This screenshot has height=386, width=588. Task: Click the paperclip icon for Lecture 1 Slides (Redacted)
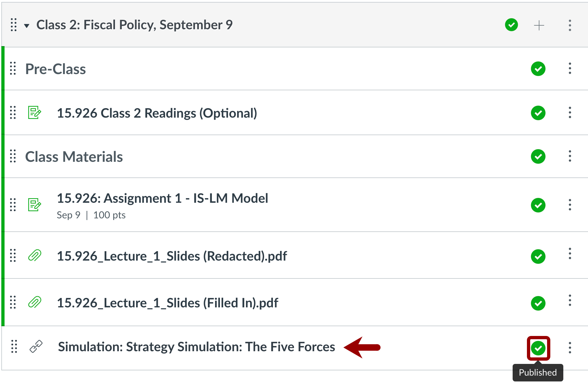[x=34, y=256]
